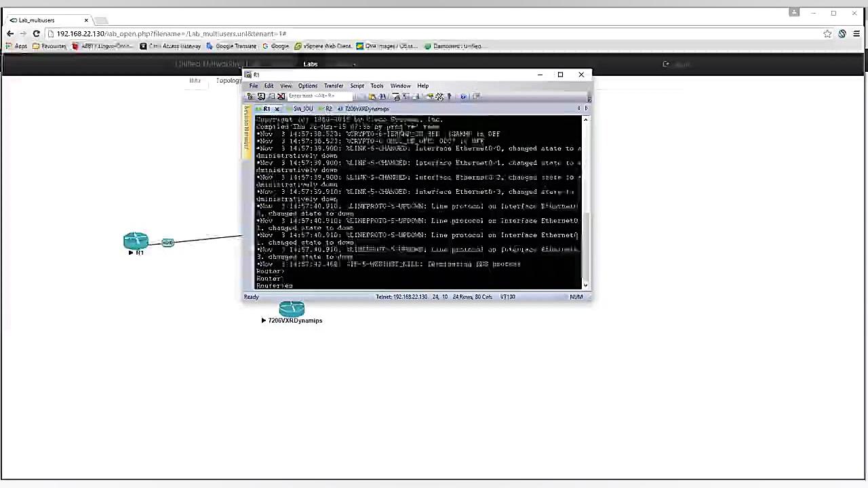Open the Google bookmark
Image resolution: width=868 pixels, height=488 pixels.
pos(275,46)
